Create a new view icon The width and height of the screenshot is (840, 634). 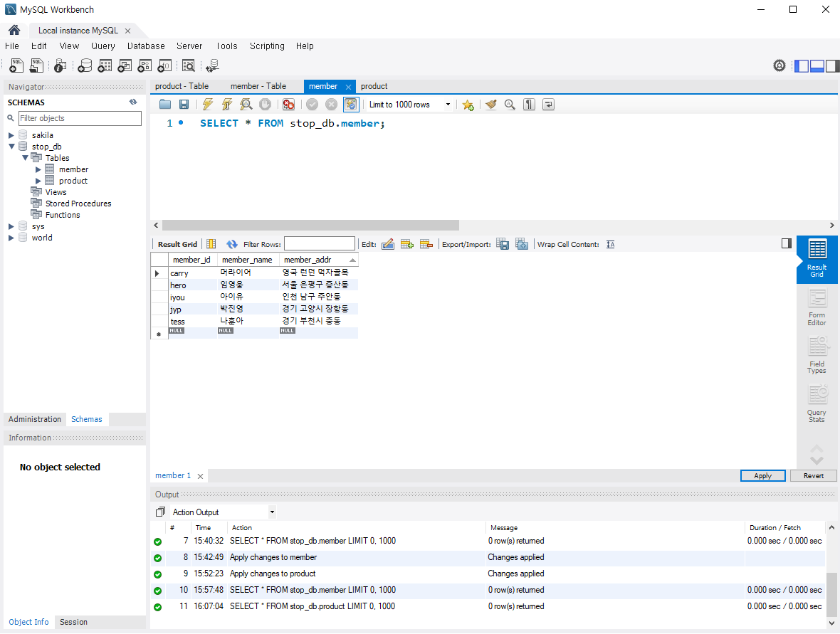[x=125, y=65]
